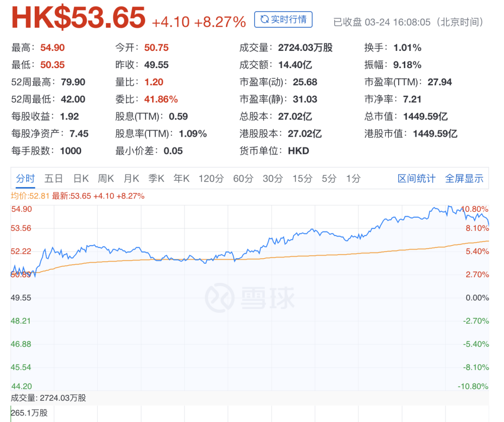
Task: Click the 53.56 price axis label
Action: click(x=21, y=228)
